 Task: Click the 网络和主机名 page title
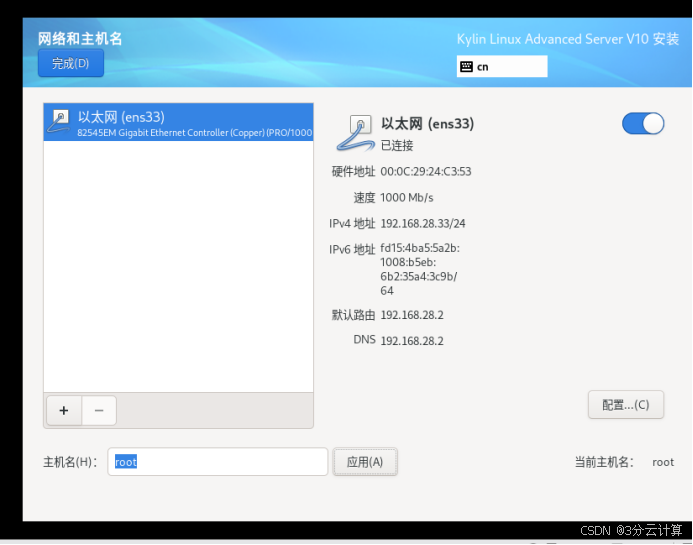(80, 39)
